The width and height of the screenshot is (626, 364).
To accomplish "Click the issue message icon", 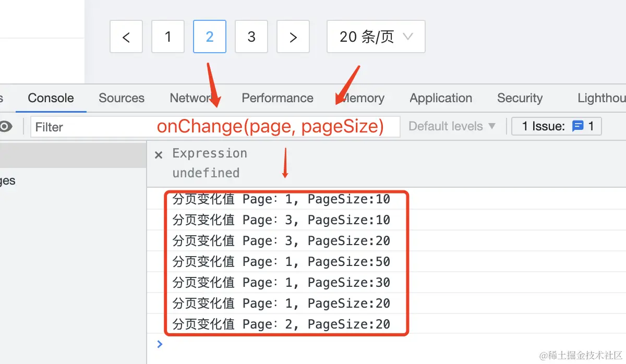I will 577,126.
